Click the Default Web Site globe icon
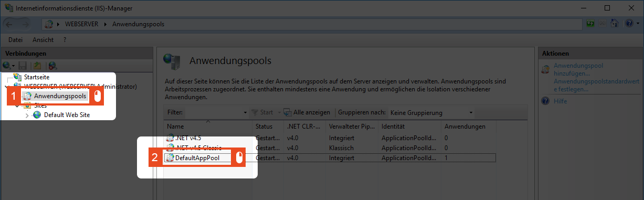 pyautogui.click(x=37, y=115)
